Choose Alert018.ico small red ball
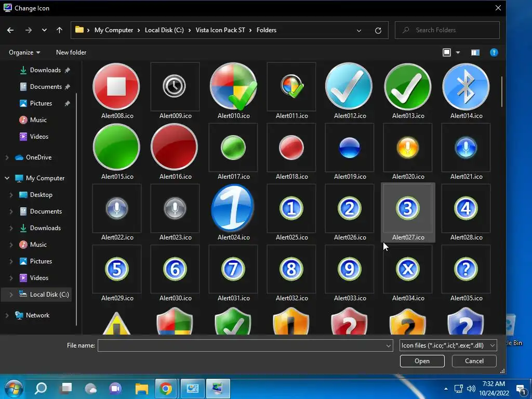This screenshot has width=532, height=399. pos(291,147)
